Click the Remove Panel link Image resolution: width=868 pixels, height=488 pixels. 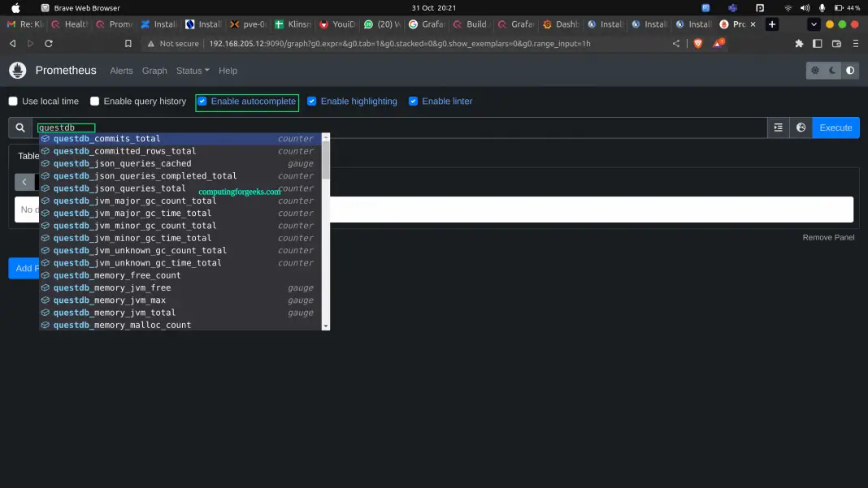[828, 237]
